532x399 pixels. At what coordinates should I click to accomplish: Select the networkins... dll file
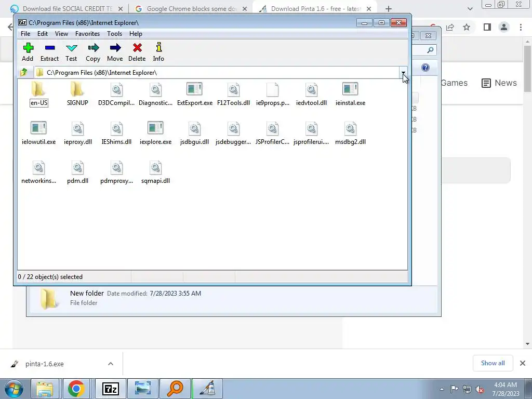38,172
